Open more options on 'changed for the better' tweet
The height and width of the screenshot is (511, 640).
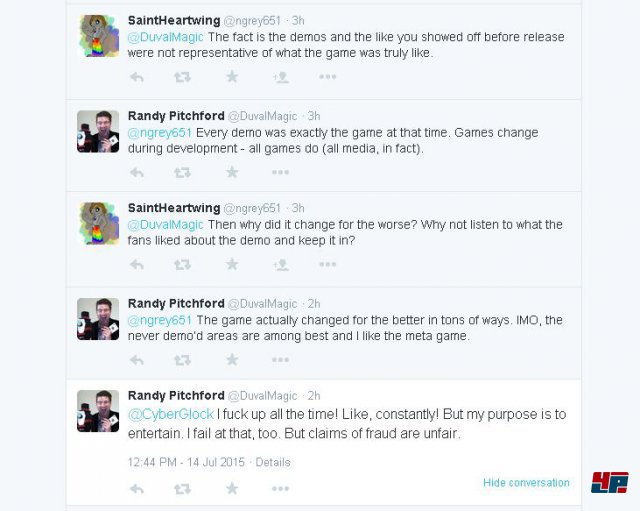[x=280, y=360]
